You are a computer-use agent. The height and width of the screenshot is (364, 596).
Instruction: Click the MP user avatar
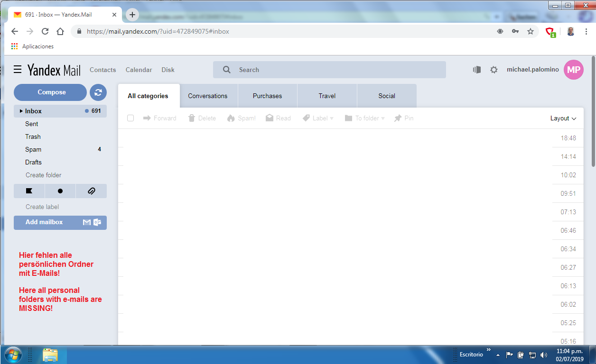click(573, 70)
